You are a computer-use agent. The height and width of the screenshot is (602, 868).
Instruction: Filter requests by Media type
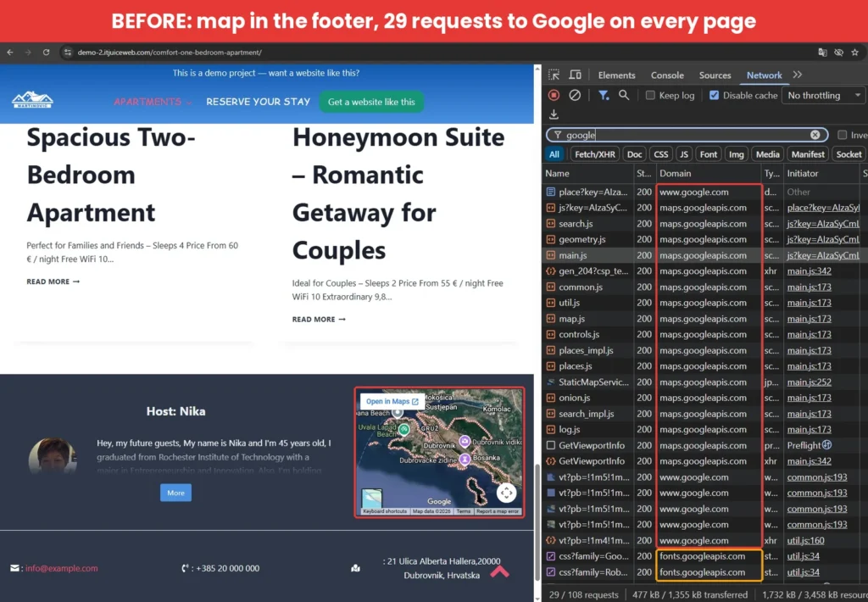point(767,154)
